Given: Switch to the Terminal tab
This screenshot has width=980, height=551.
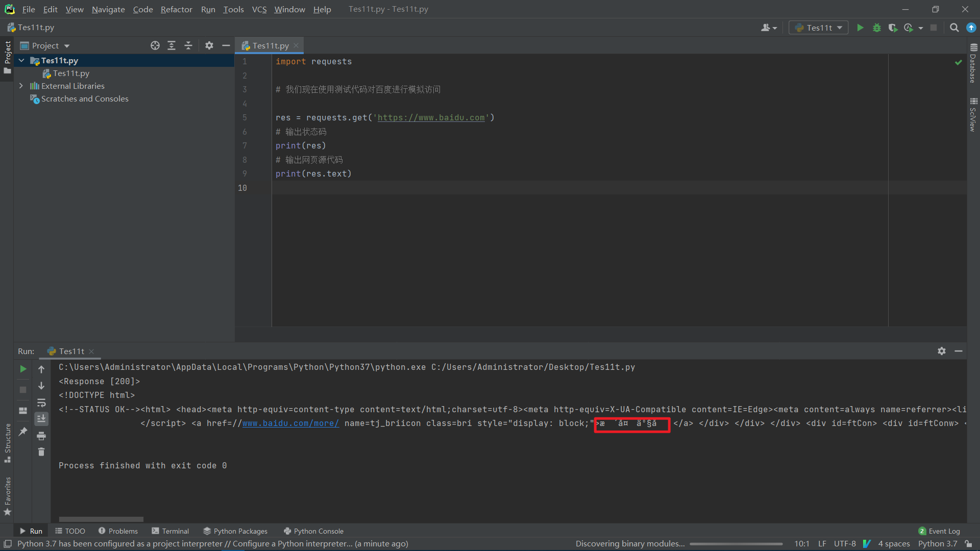Looking at the screenshot, I should (170, 531).
